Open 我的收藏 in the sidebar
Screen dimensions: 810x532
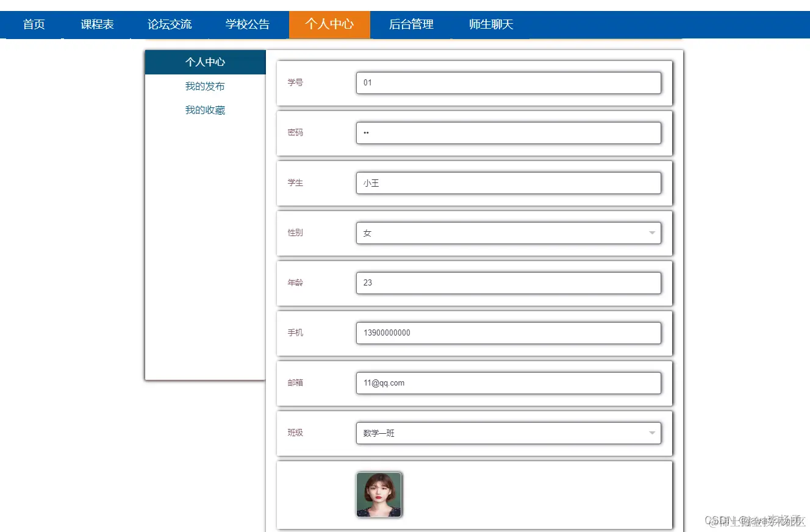[x=206, y=110]
